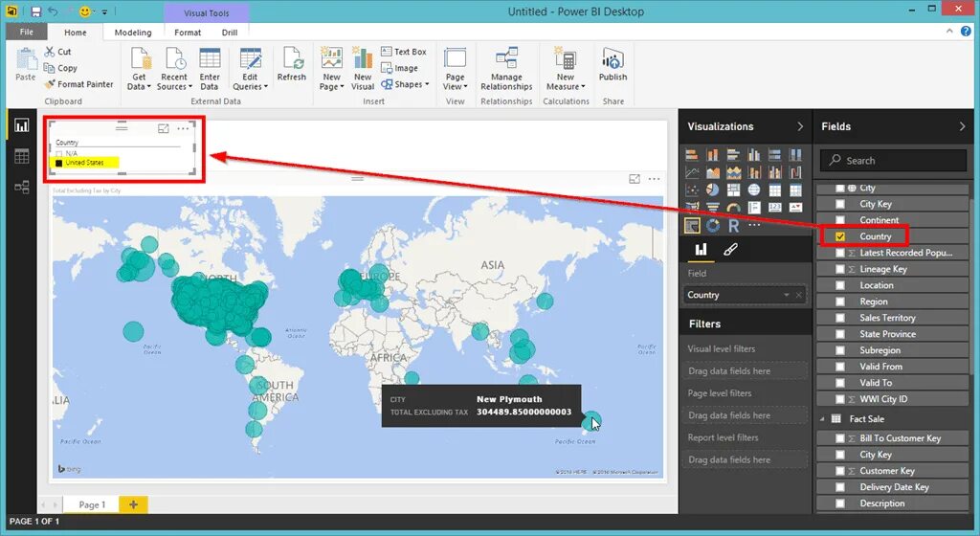This screenshot has height=536, width=980.
Task: Pick the slicer visualization icon
Action: (x=692, y=226)
